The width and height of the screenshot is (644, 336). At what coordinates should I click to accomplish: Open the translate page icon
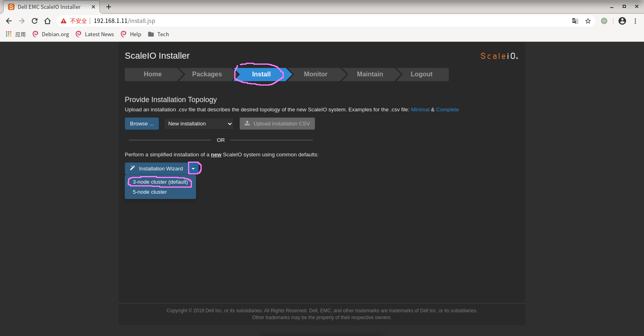575,21
